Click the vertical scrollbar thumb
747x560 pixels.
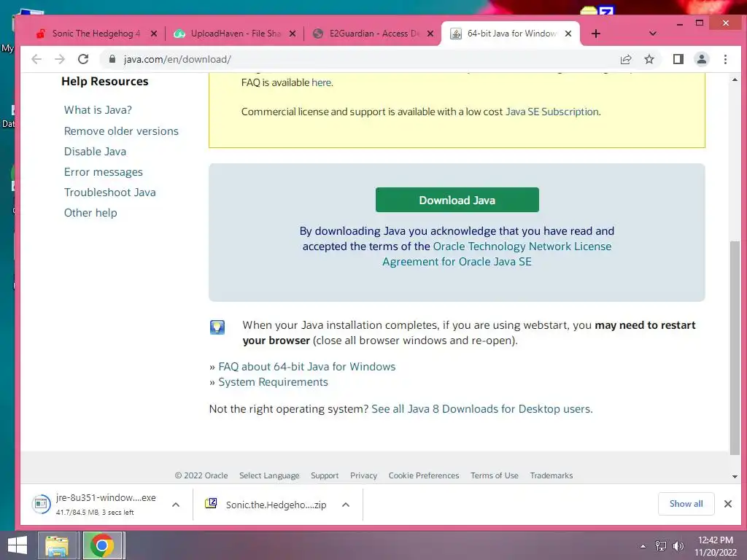coord(735,348)
